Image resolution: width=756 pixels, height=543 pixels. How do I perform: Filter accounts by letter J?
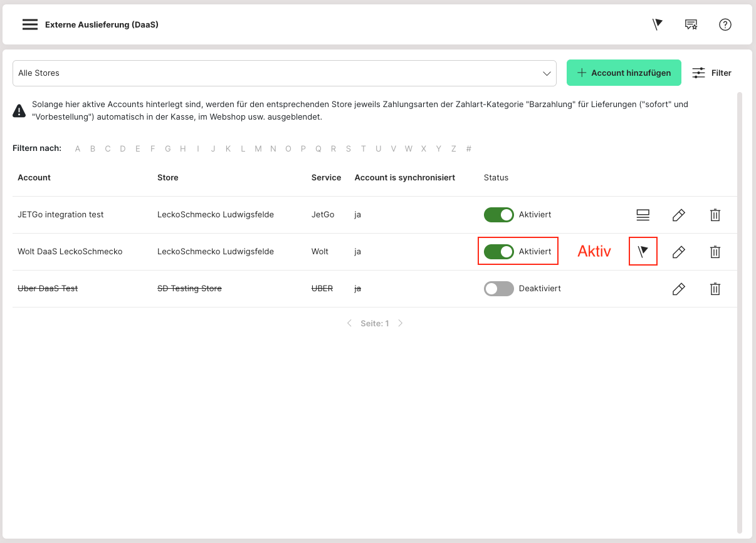(213, 148)
